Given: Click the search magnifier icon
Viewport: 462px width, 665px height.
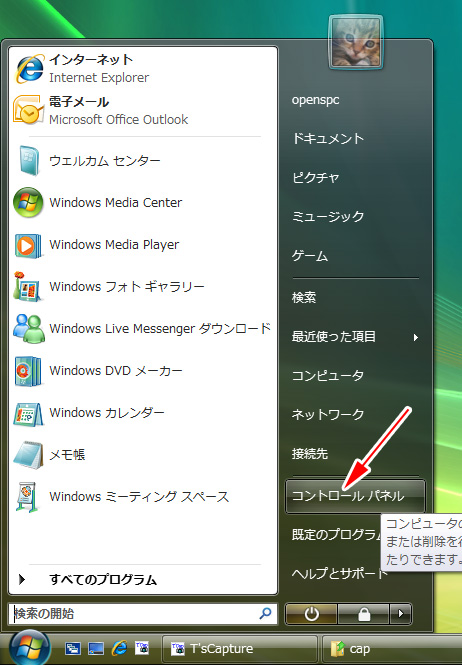Looking at the screenshot, I should pyautogui.click(x=266, y=613).
